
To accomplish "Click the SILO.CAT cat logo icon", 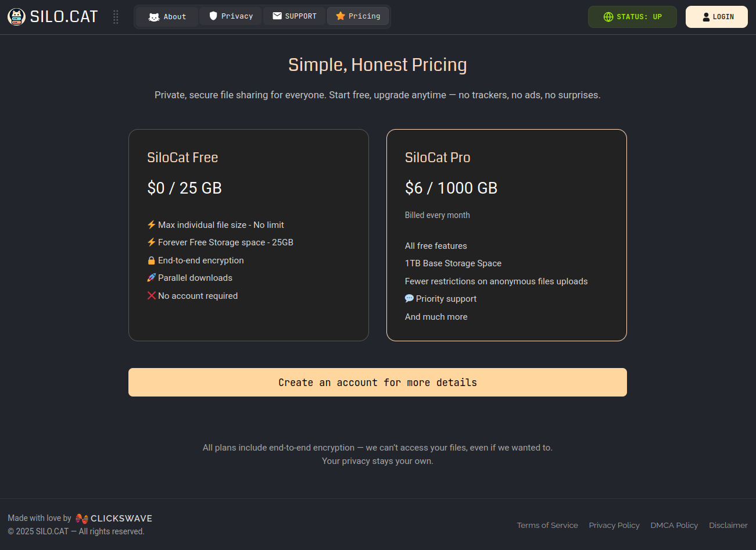I will pos(16,17).
